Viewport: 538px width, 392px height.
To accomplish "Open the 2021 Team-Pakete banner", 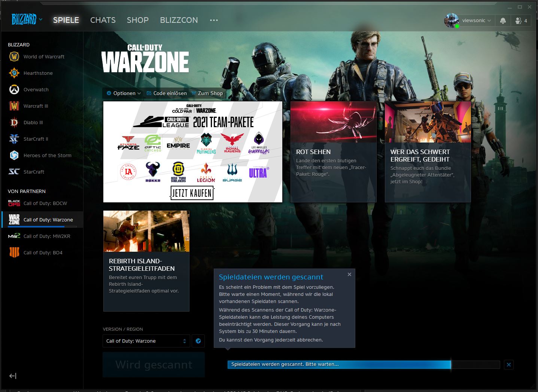I will [193, 152].
